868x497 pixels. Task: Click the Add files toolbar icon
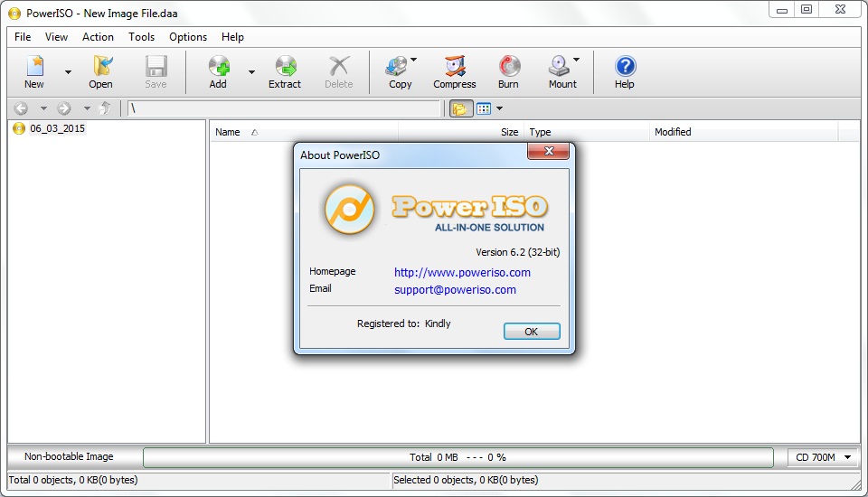point(218,70)
